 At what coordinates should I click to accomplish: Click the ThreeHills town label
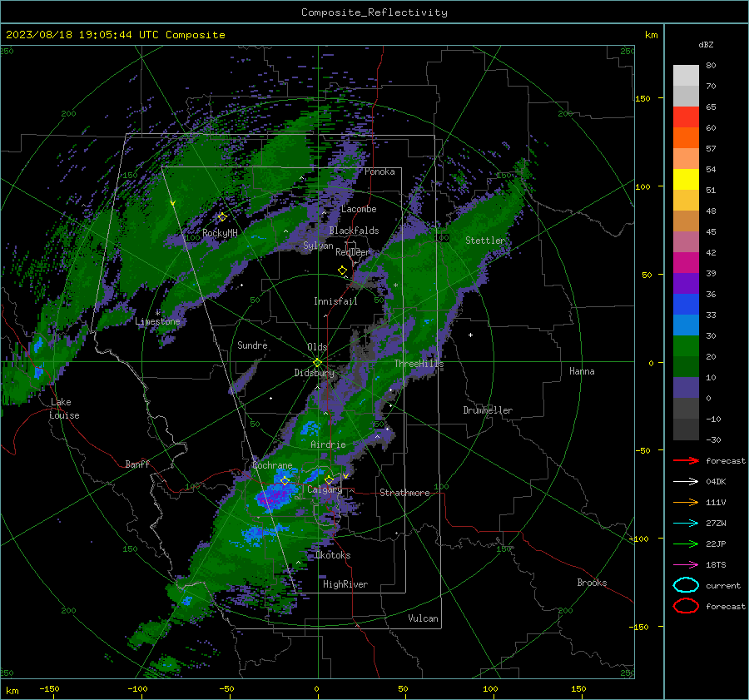pos(419,364)
